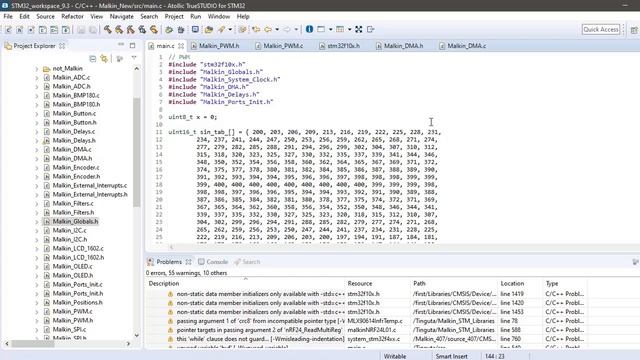Viewport: 640px width, 360px height.
Task: Click the greyed Save All icon
Action: coord(93,29)
